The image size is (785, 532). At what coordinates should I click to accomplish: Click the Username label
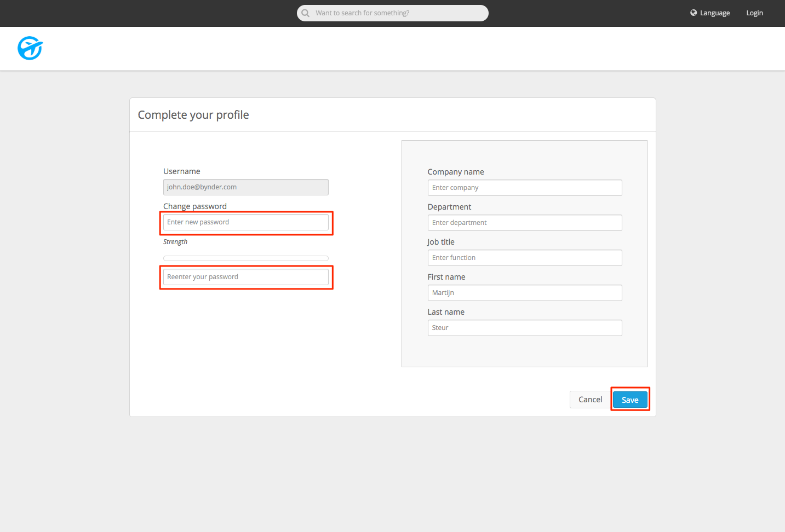click(182, 171)
